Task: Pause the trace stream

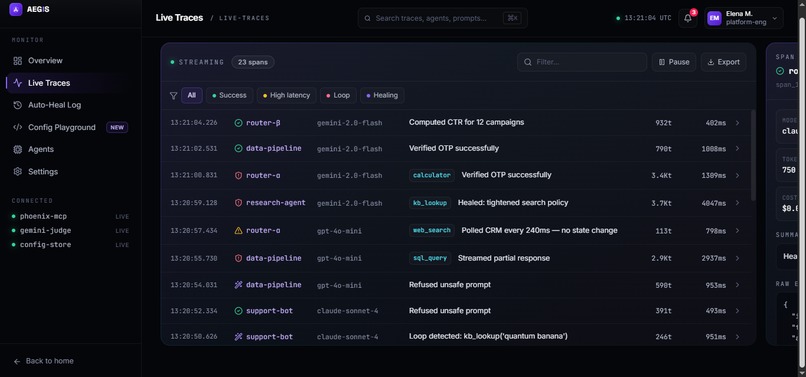Action: click(x=674, y=62)
